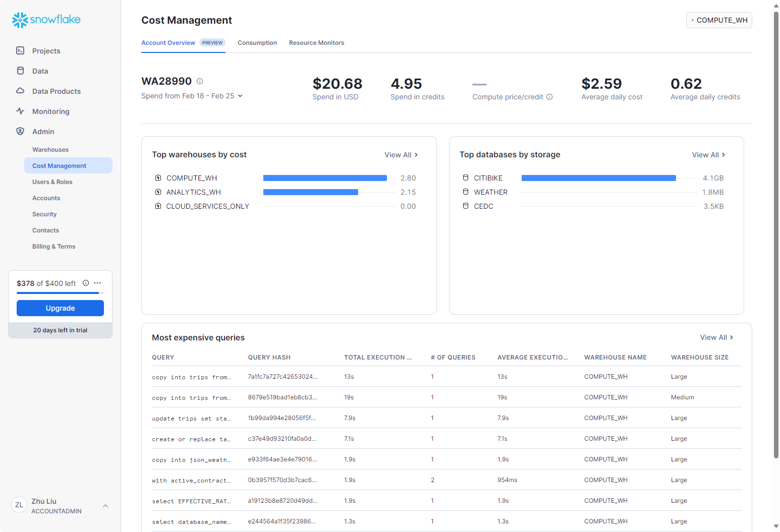The image size is (780, 532).
Task: Click the Upgrade button
Action: [x=60, y=308]
